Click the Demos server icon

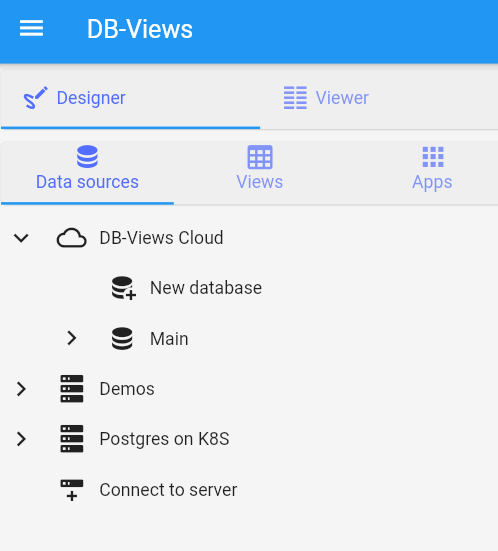point(72,389)
